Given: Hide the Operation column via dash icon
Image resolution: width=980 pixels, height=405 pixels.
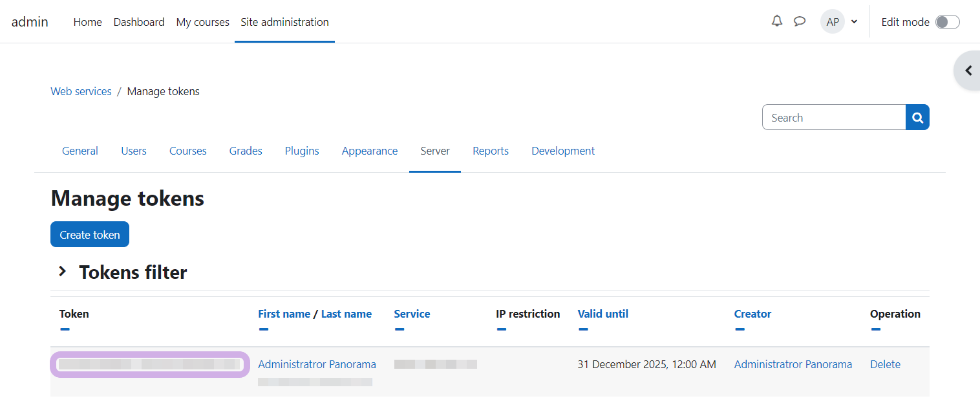Looking at the screenshot, I should click(875, 329).
